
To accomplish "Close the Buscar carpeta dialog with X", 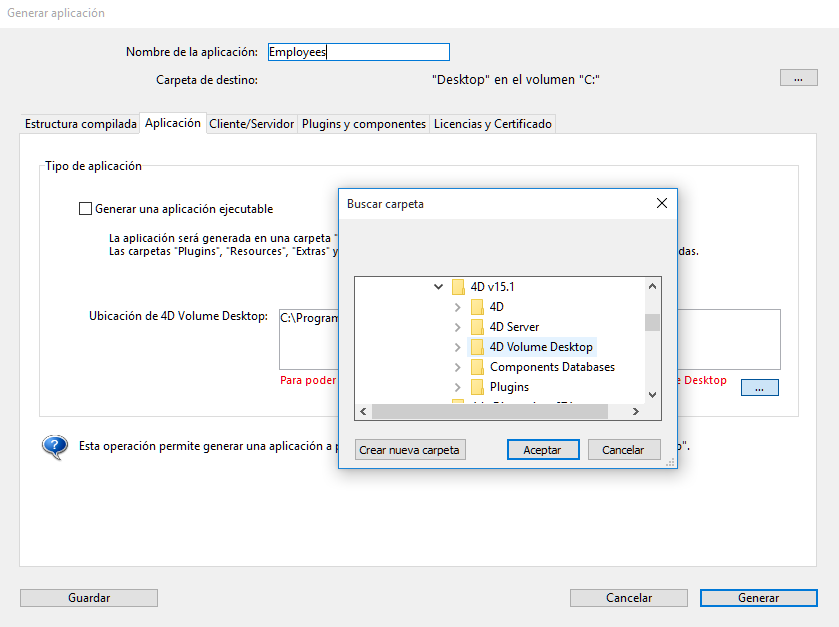I will (661, 203).
